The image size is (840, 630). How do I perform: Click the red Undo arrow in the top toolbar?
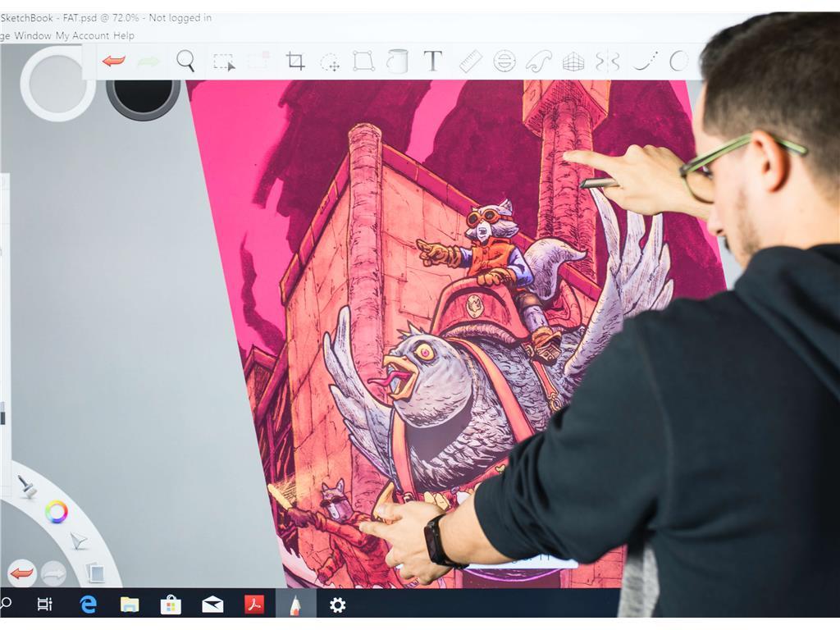(113, 61)
